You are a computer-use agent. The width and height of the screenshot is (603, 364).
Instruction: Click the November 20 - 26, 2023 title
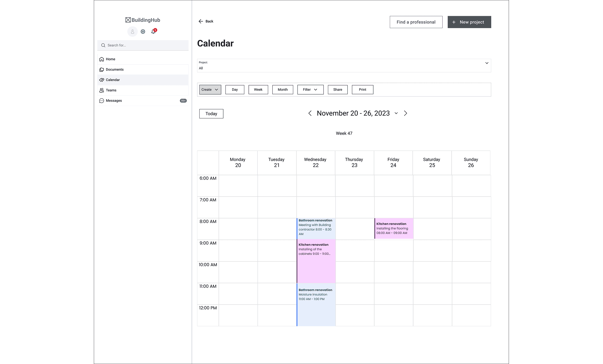coord(353,113)
